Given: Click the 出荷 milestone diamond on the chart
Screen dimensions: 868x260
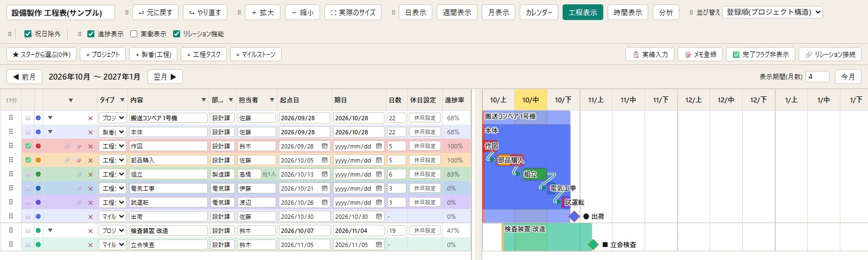Looking at the screenshot, I should click(x=575, y=217).
